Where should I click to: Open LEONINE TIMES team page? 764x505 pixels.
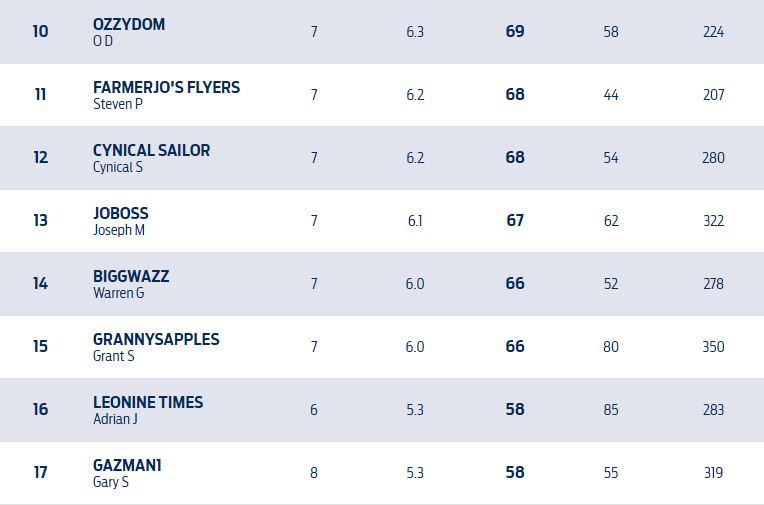pyautogui.click(x=148, y=402)
